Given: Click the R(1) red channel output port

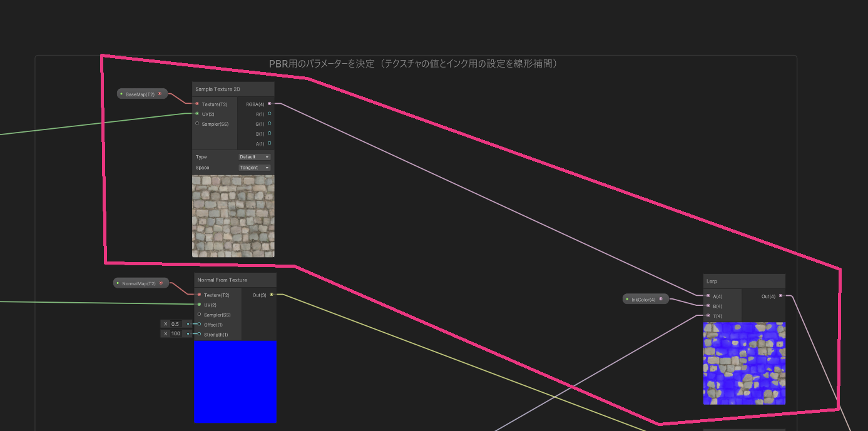Looking at the screenshot, I should 269,114.
